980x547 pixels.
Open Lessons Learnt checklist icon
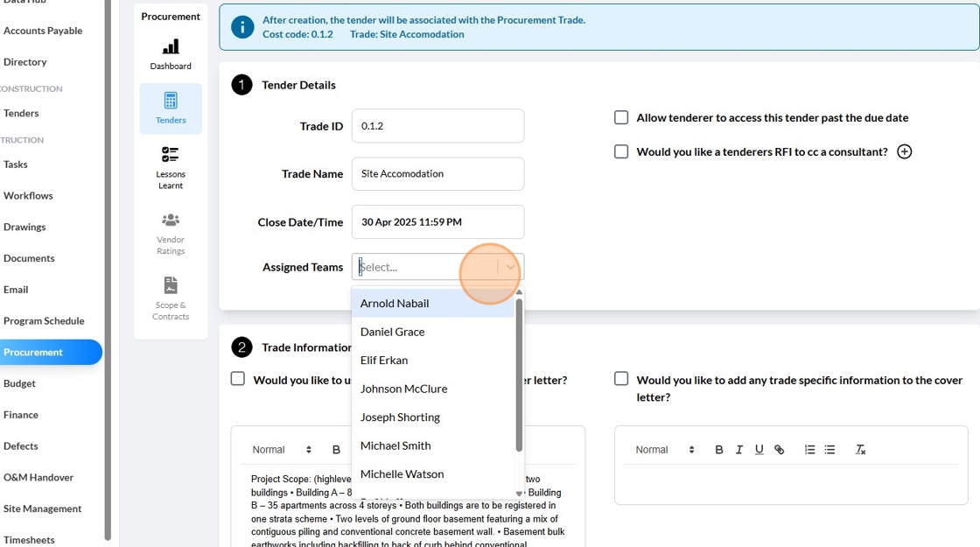[x=171, y=154]
